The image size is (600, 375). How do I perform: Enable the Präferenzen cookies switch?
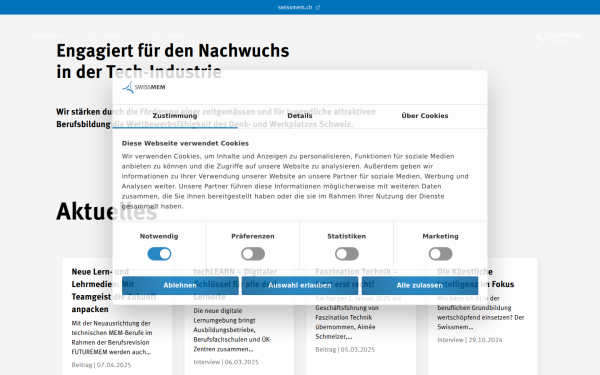point(253,254)
